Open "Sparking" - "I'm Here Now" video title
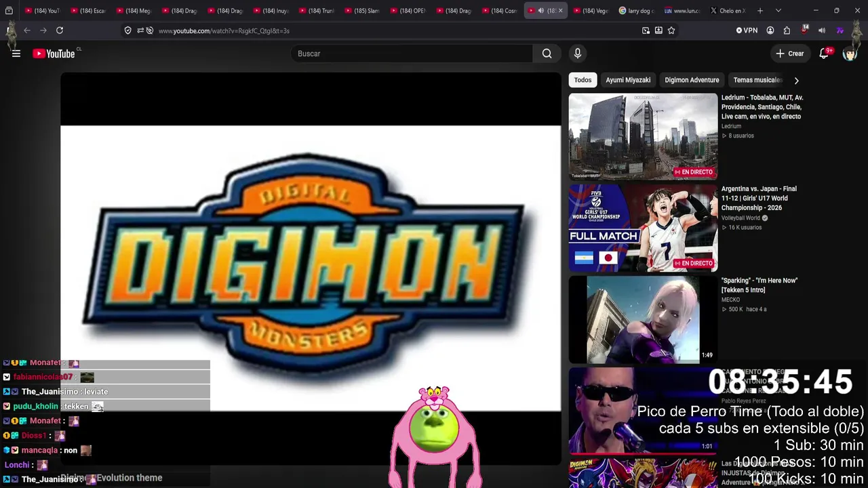The height and width of the screenshot is (488, 868). click(x=759, y=285)
